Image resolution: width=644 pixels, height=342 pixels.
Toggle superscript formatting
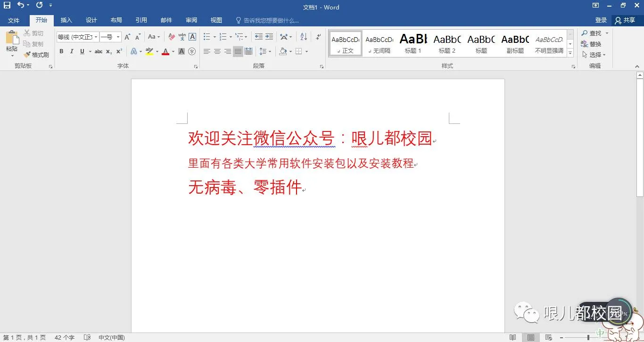coord(119,51)
